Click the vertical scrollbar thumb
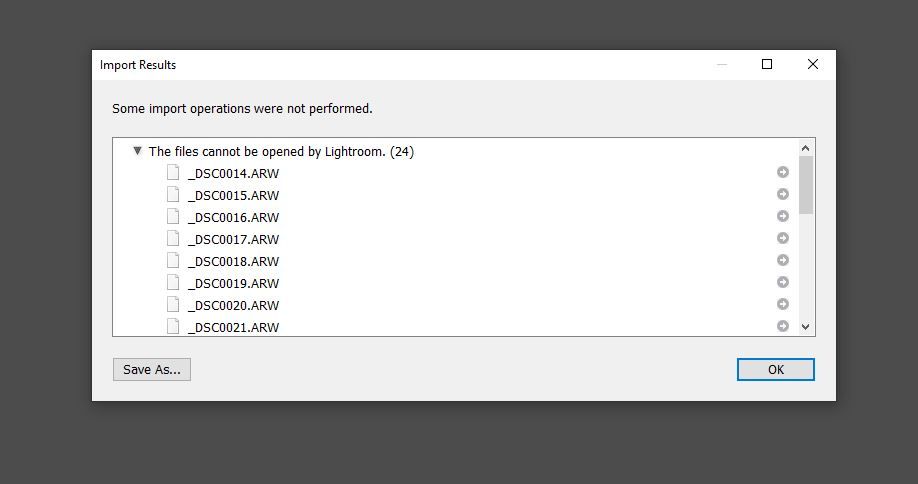 click(x=806, y=185)
